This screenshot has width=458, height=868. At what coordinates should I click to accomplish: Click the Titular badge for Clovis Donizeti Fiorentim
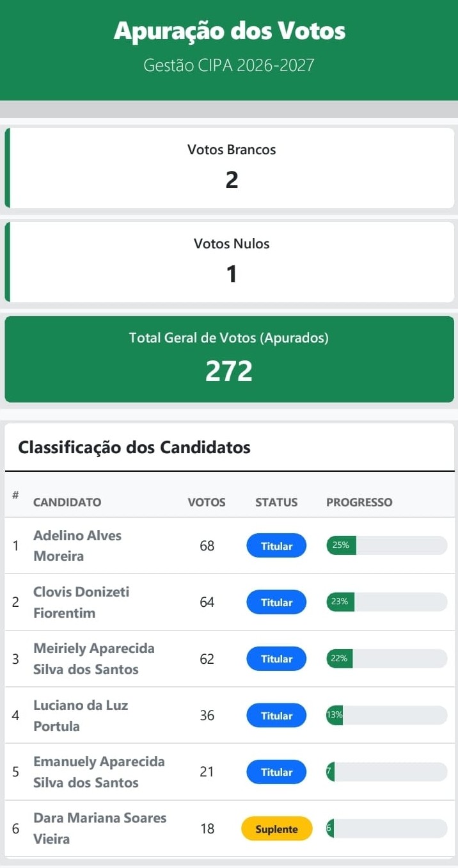(x=276, y=602)
